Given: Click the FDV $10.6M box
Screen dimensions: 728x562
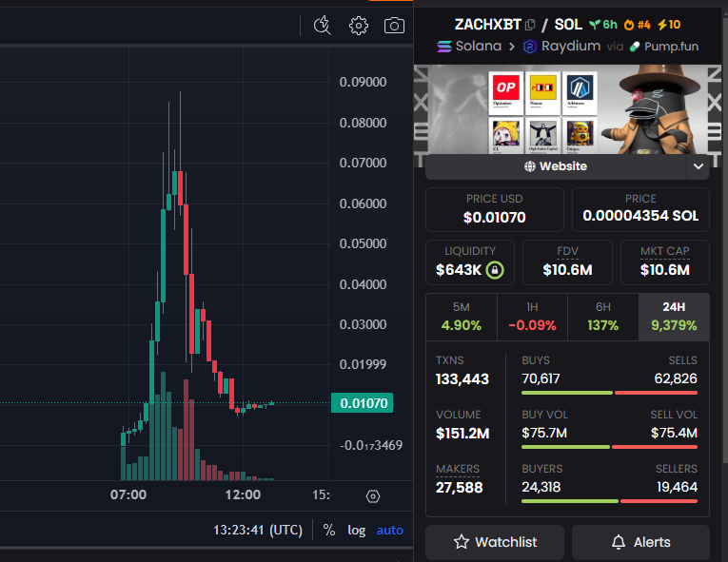Looking at the screenshot, I should 567,262.
